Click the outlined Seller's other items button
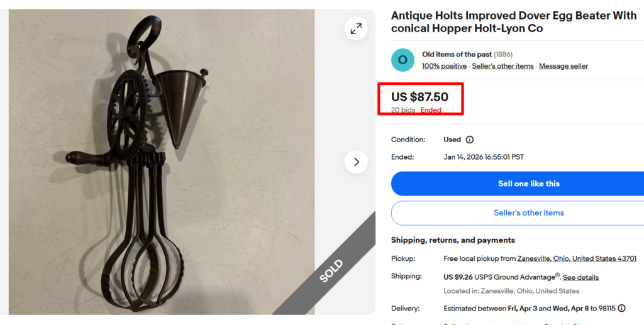This screenshot has width=644, height=325. pyautogui.click(x=528, y=213)
